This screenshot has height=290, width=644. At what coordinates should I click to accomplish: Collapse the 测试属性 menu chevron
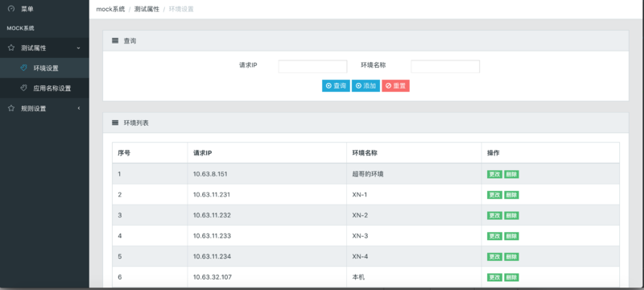click(x=78, y=48)
